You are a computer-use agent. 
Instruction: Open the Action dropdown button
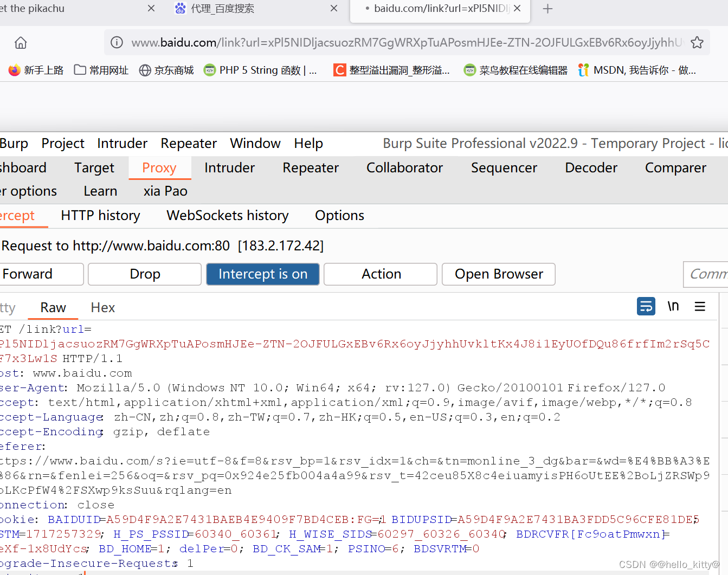(x=381, y=274)
